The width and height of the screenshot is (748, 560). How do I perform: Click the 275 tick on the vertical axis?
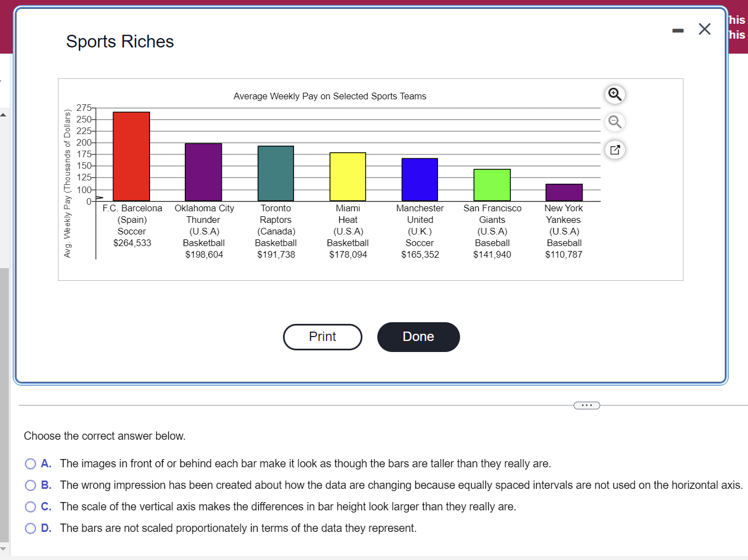pyautogui.click(x=84, y=108)
